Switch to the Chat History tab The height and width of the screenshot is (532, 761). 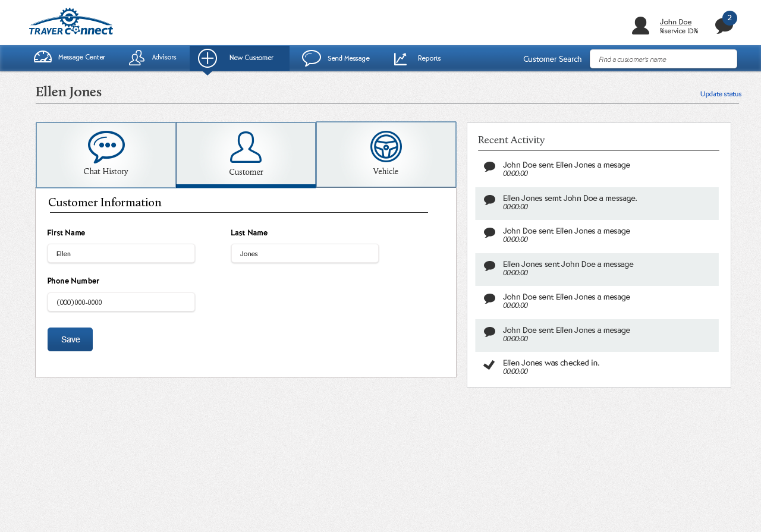pyautogui.click(x=106, y=155)
